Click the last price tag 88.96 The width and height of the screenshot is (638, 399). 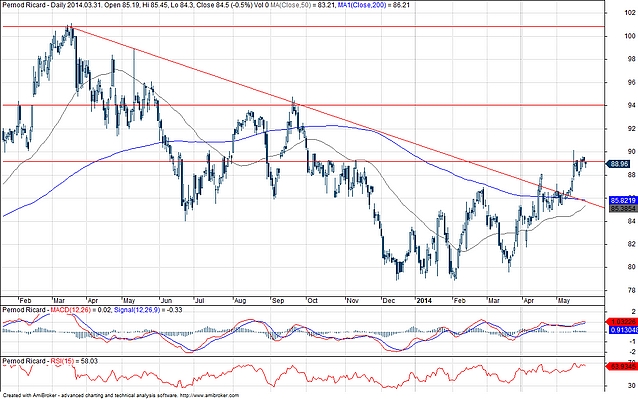tap(618, 164)
